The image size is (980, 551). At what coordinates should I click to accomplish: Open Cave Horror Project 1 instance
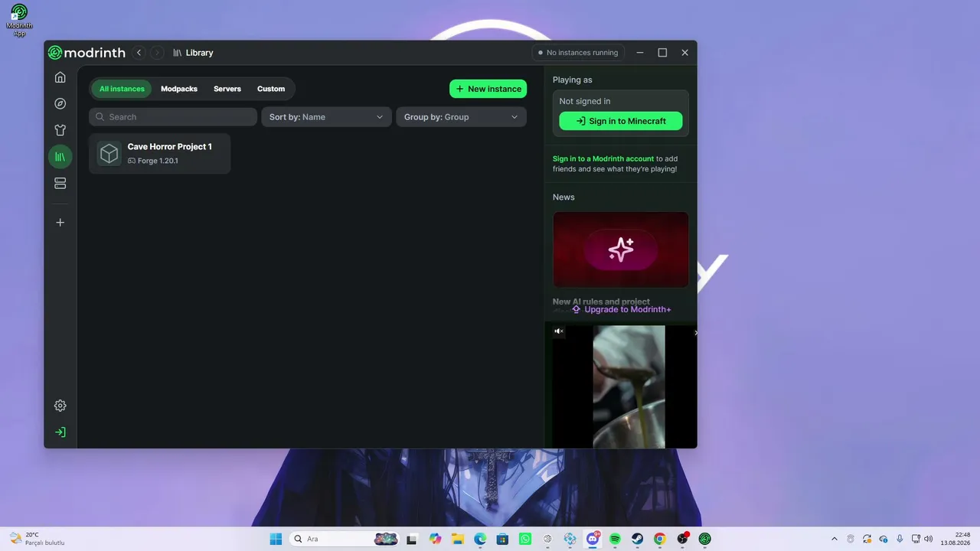159,154
